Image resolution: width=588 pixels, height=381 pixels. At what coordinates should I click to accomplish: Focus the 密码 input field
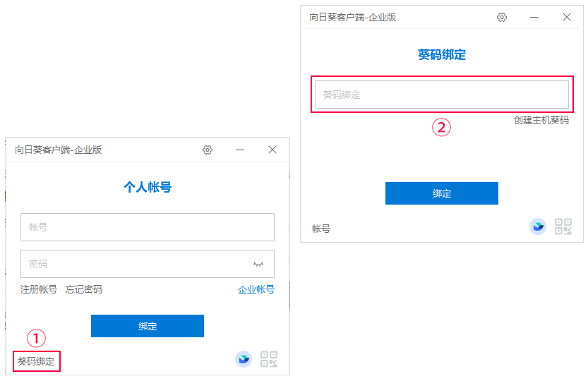148,264
